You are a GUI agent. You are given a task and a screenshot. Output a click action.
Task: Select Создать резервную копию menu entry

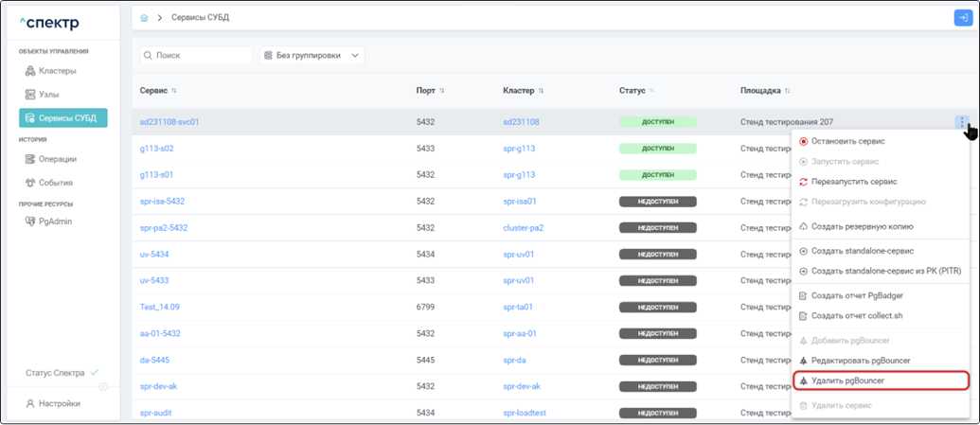point(862,226)
